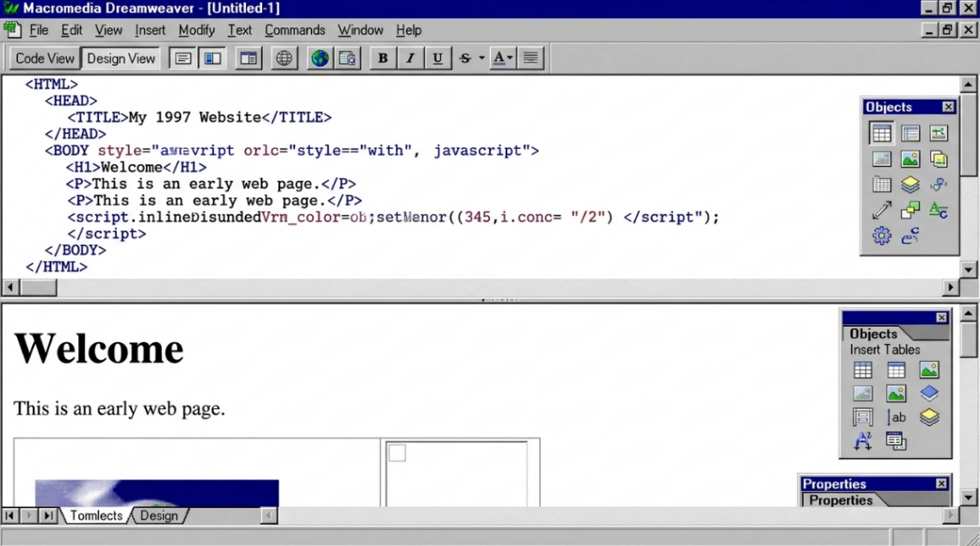Click the right arrow of the horizontal scrollbar
The width and height of the screenshot is (980, 546).
(x=950, y=287)
